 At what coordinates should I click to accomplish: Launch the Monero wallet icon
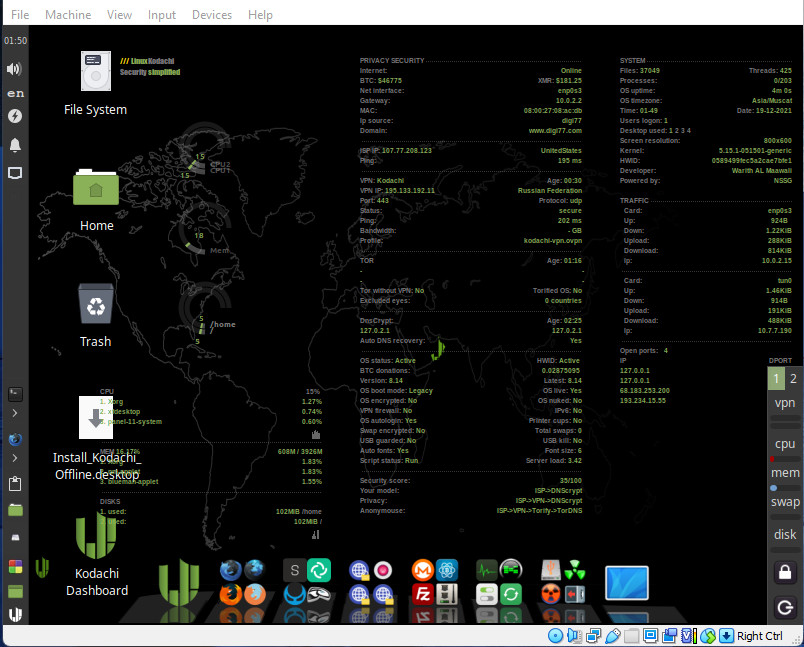(x=423, y=570)
